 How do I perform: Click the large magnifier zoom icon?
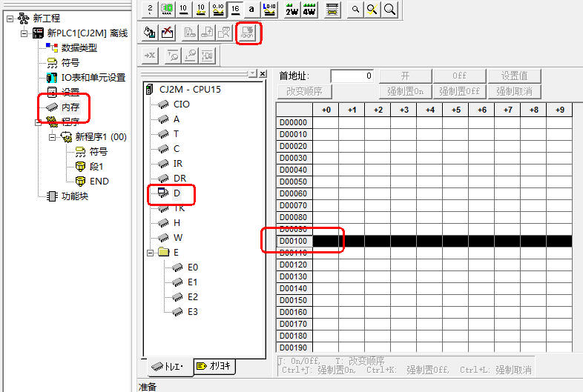[x=389, y=9]
